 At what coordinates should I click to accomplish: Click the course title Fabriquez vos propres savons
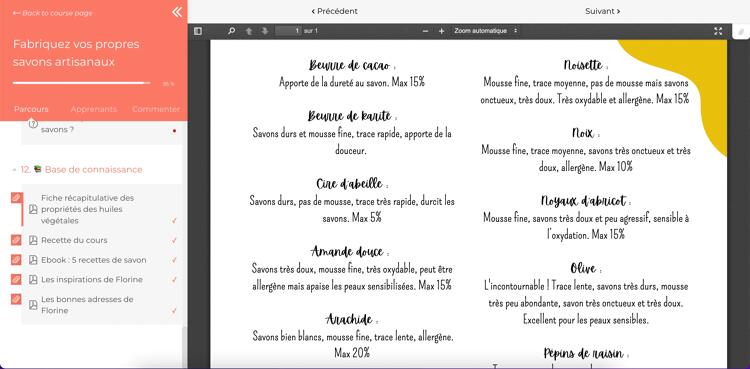point(76,53)
